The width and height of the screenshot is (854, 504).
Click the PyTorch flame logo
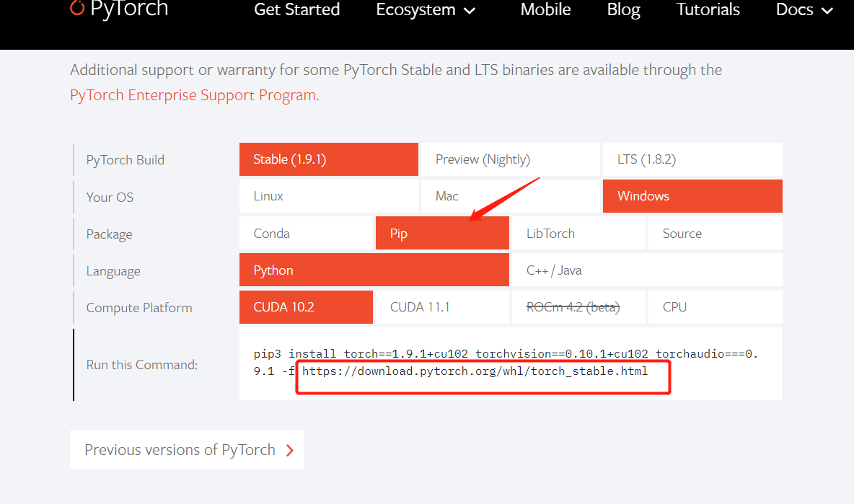[77, 8]
